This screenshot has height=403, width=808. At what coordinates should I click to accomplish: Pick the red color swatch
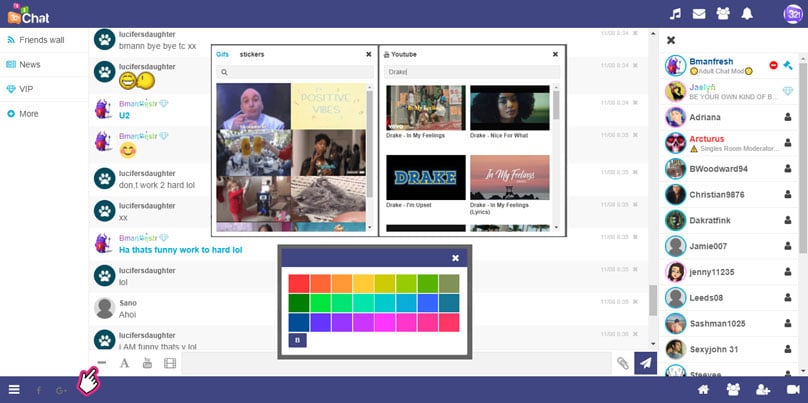click(299, 284)
